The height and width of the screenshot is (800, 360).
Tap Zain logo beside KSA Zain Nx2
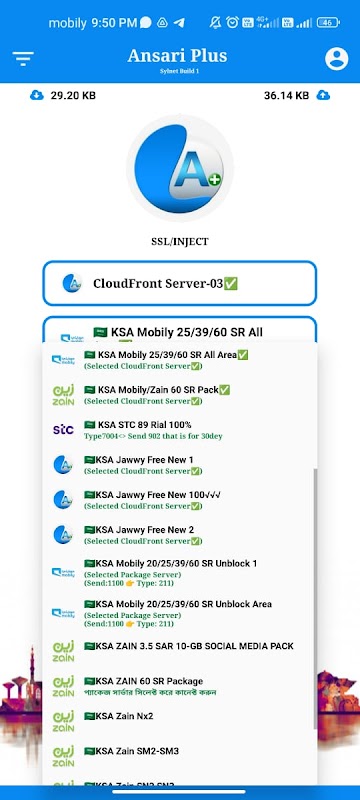[x=63, y=721]
